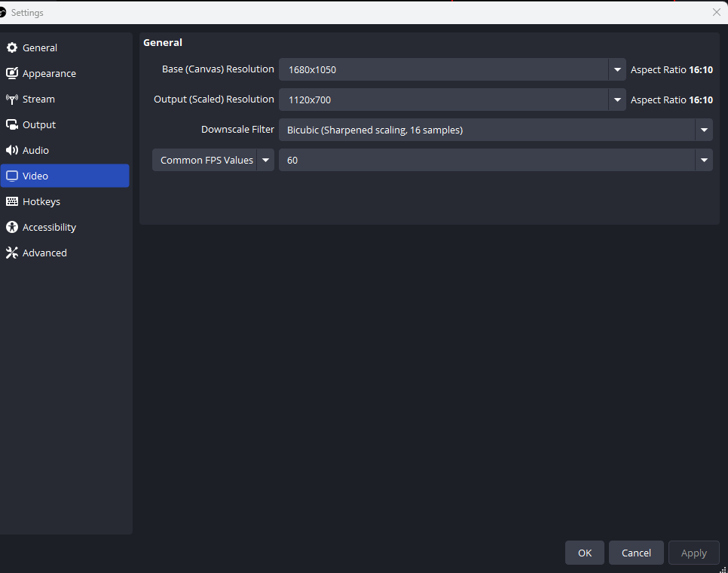Click the Stream antenna icon
Viewport: 728px width, 573px height.
tap(12, 100)
